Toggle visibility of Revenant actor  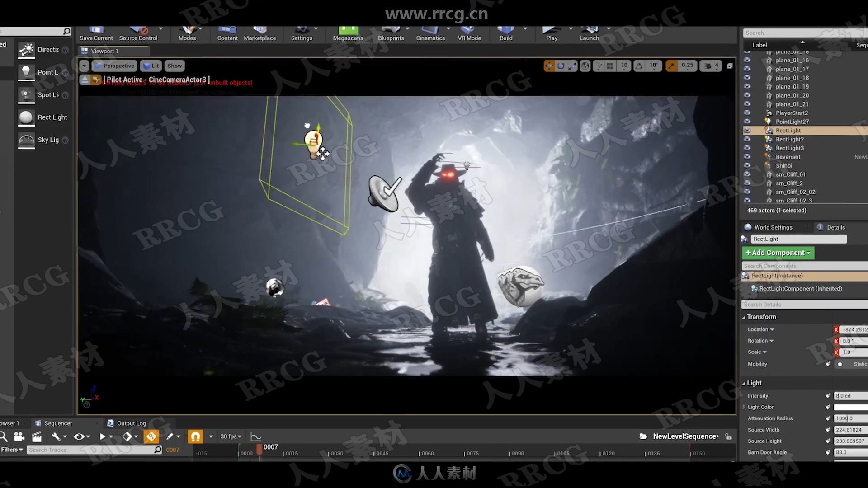click(x=747, y=156)
